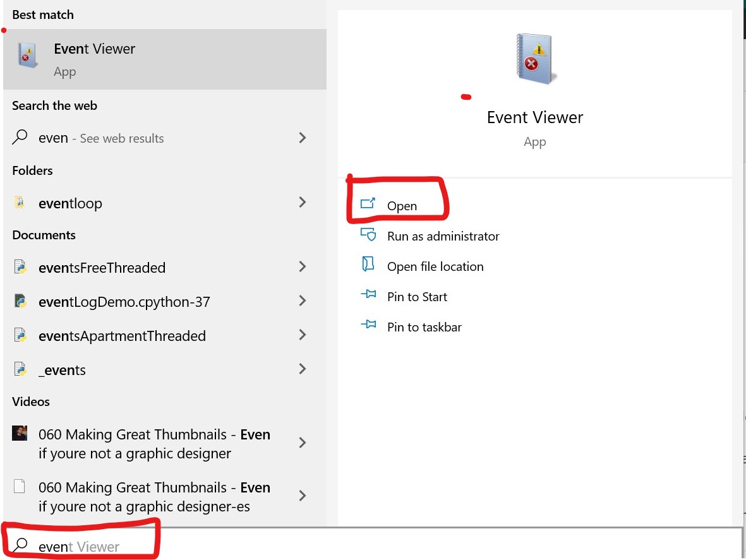Click the Pin to Start pushpin icon
746x560 pixels.
[x=369, y=296]
